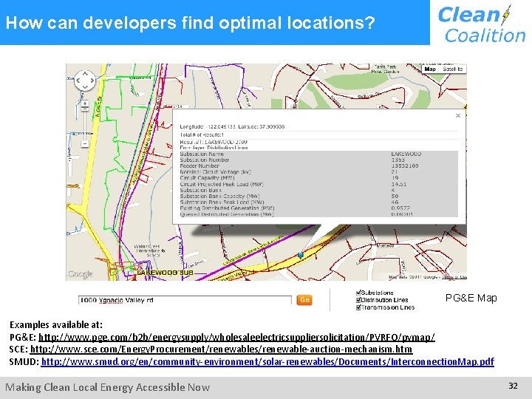Select the Substation Name row

point(318,154)
